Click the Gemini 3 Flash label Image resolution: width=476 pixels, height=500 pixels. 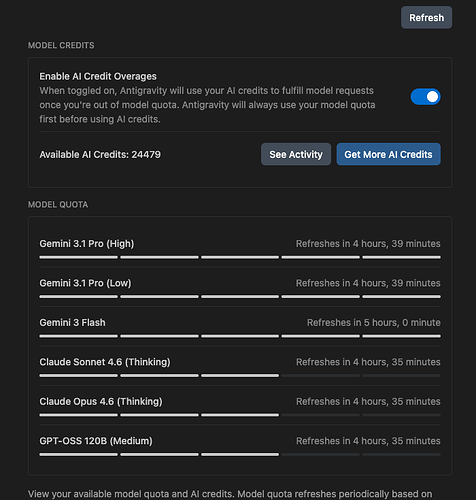[x=72, y=323]
